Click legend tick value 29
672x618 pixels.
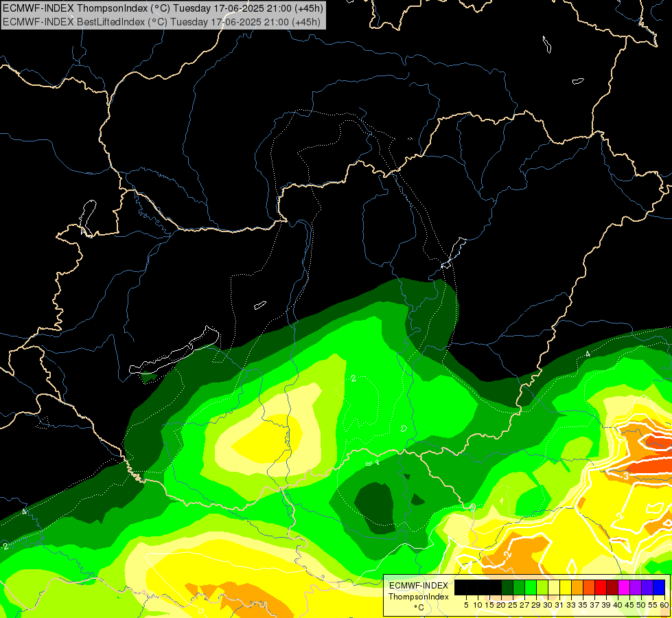[x=536, y=605]
